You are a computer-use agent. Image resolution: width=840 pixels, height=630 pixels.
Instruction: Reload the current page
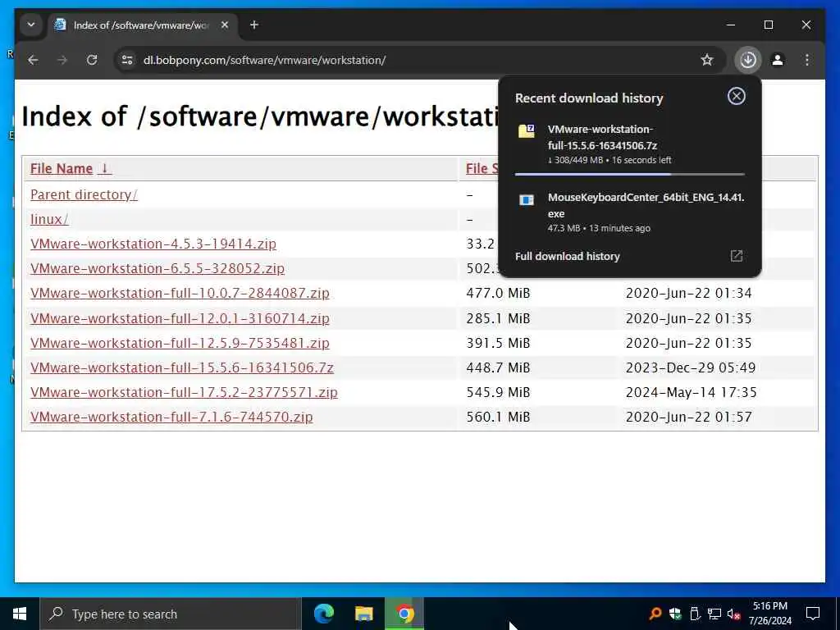[92, 60]
